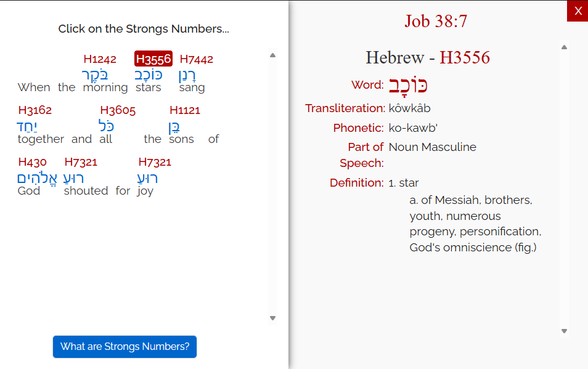Click the Hebrew word above 'sang'

[188, 75]
